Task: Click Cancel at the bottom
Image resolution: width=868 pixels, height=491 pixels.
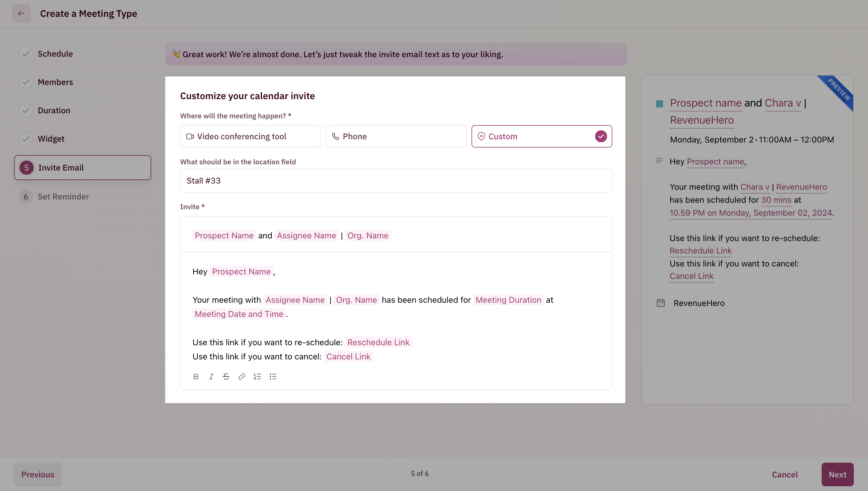Action: tap(785, 474)
